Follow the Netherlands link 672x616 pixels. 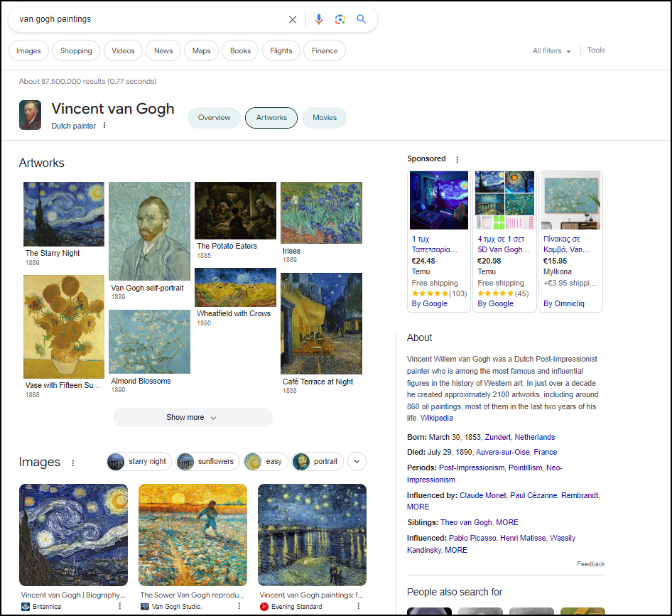tap(534, 437)
